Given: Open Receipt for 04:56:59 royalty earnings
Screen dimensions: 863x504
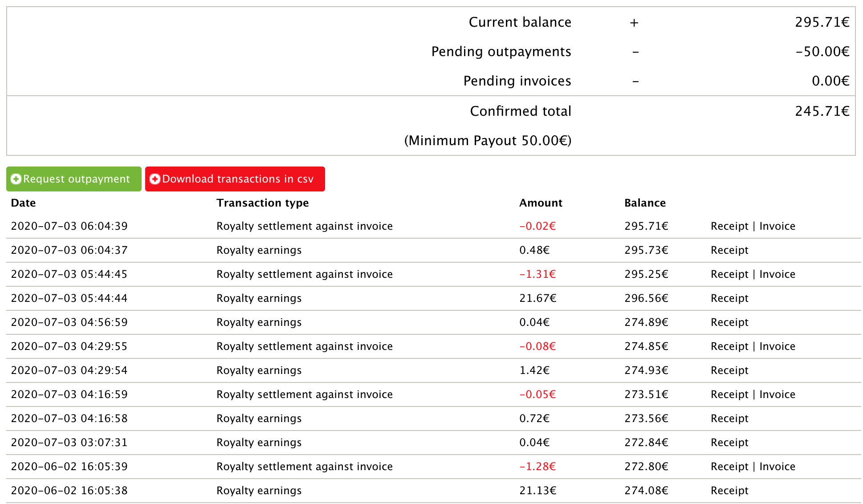Looking at the screenshot, I should click(x=729, y=322).
